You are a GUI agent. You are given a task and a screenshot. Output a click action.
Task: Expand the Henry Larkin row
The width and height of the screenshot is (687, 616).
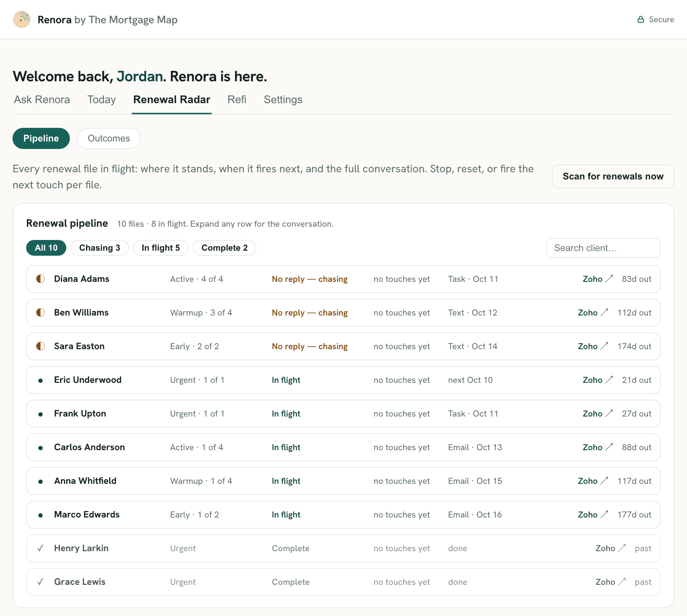pos(343,548)
